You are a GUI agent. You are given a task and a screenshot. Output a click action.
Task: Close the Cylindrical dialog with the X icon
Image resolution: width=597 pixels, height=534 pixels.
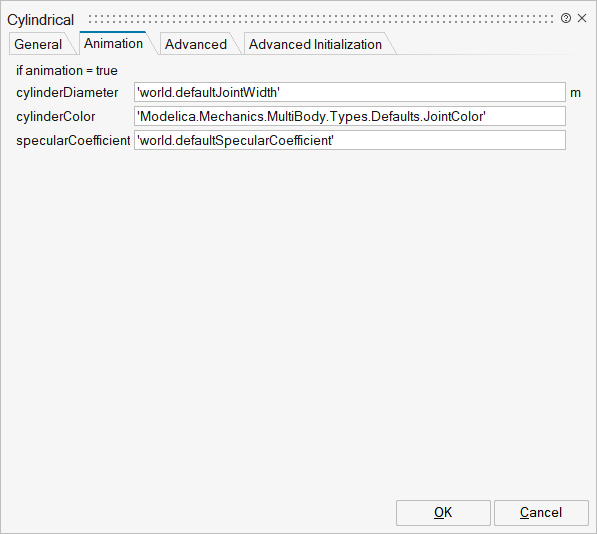(582, 18)
